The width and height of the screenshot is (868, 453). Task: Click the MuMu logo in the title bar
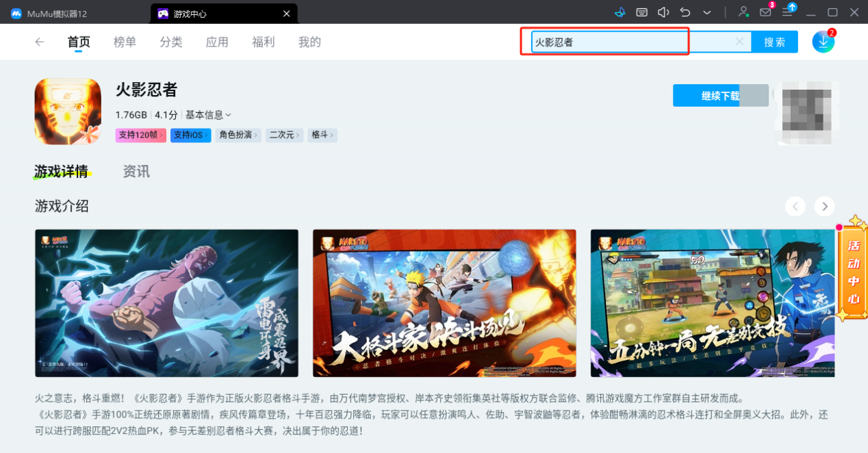[15, 12]
